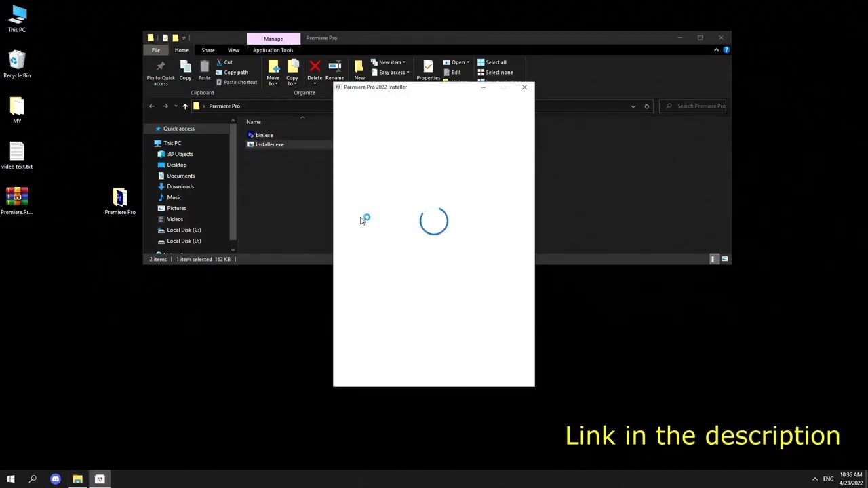Open Local Disk (C:) in navigation pane

pyautogui.click(x=183, y=230)
